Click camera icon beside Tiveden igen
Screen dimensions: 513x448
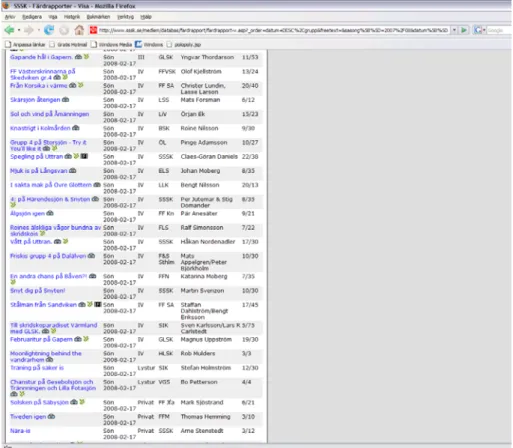click(x=51, y=416)
